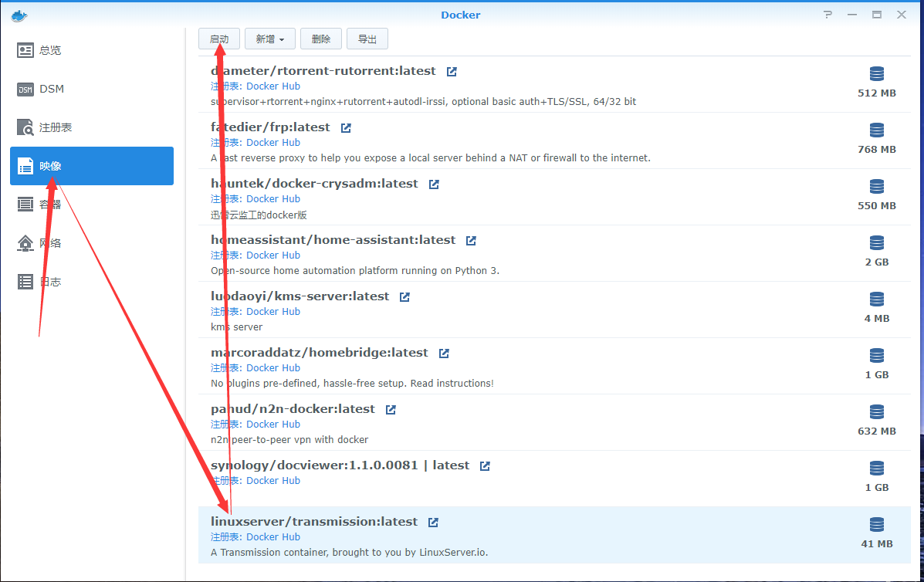The height and width of the screenshot is (582, 924).
Task: Click the 768 MB database size icon
Action: [877, 130]
